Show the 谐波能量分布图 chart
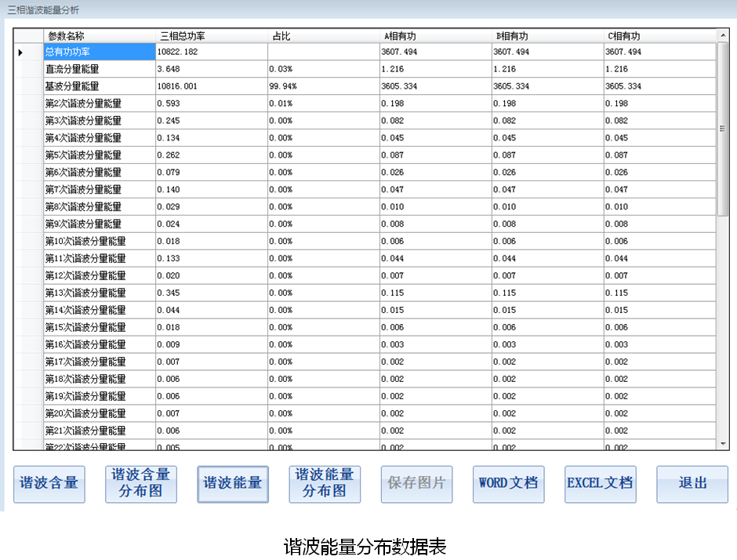 pyautogui.click(x=325, y=484)
